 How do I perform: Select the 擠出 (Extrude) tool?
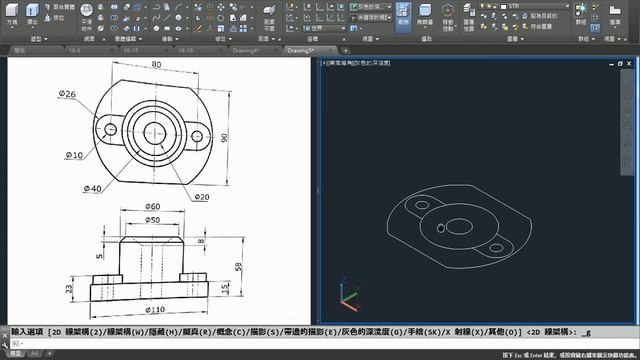click(32, 14)
